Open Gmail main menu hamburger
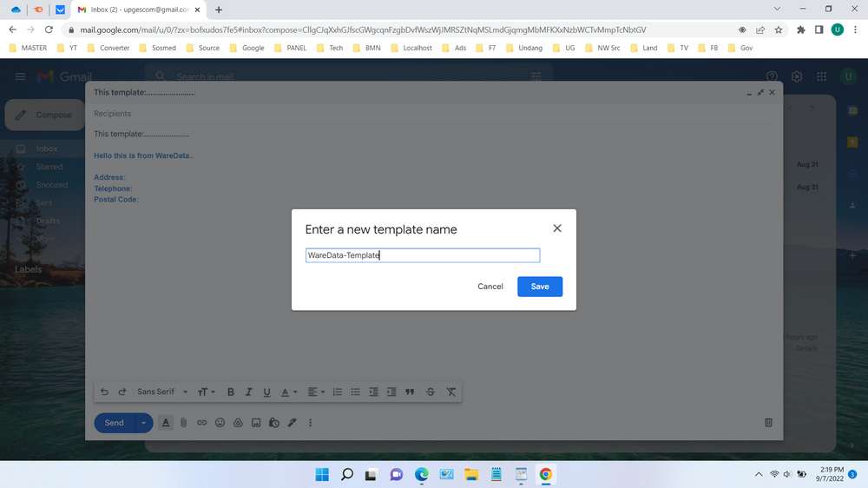This screenshot has height=488, width=868. coord(21,76)
